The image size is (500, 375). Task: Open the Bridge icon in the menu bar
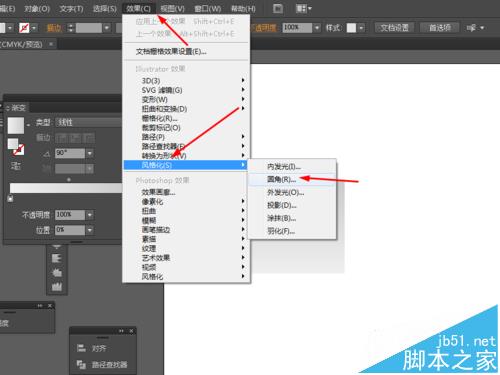tap(278, 9)
